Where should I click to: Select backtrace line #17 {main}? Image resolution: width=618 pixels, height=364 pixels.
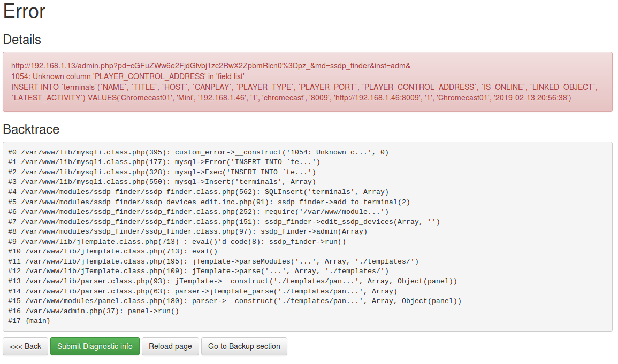(x=29, y=321)
